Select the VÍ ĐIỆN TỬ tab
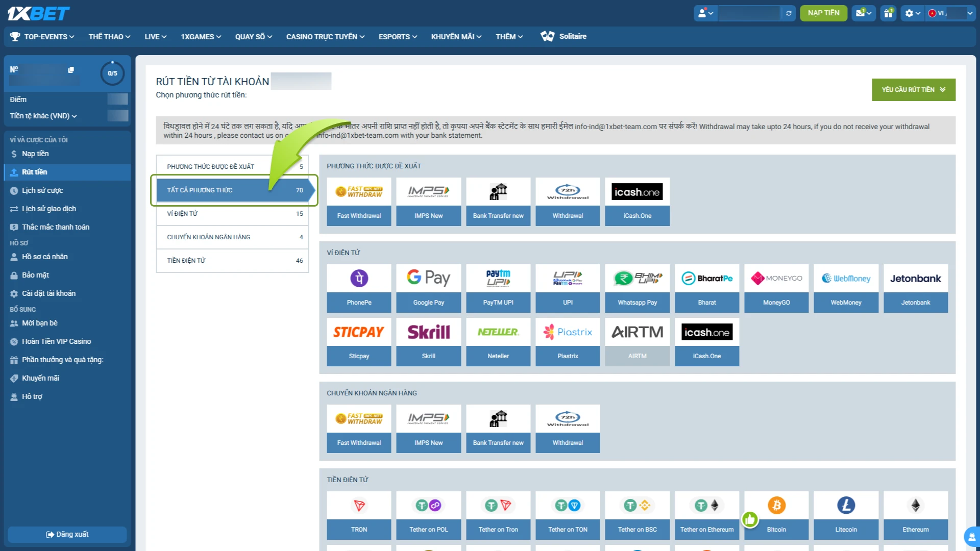The image size is (980, 551). tap(232, 213)
